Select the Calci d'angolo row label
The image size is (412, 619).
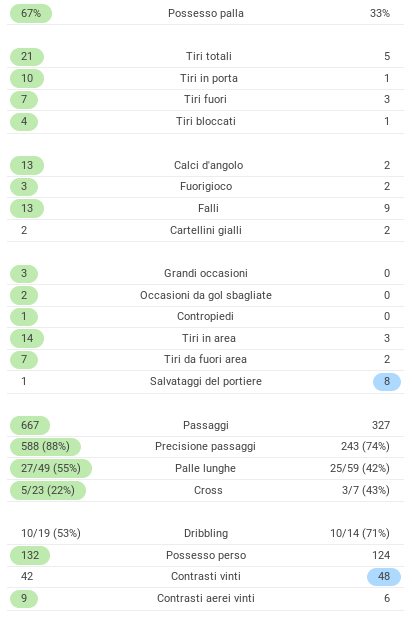[x=209, y=165]
